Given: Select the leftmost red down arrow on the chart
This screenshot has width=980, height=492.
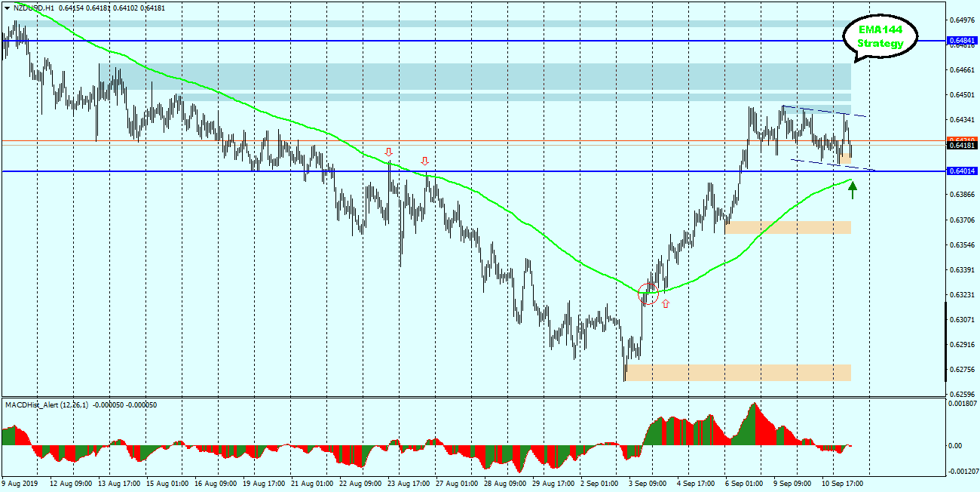Looking at the screenshot, I should tap(389, 152).
